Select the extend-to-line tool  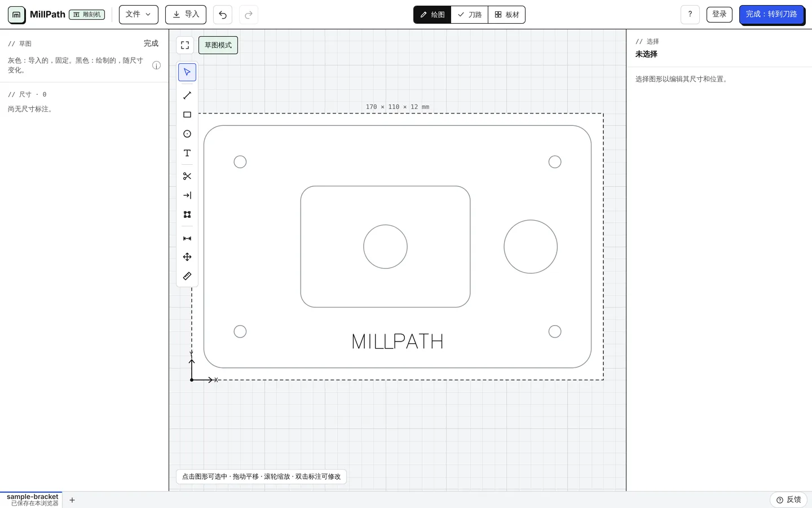[x=187, y=195]
